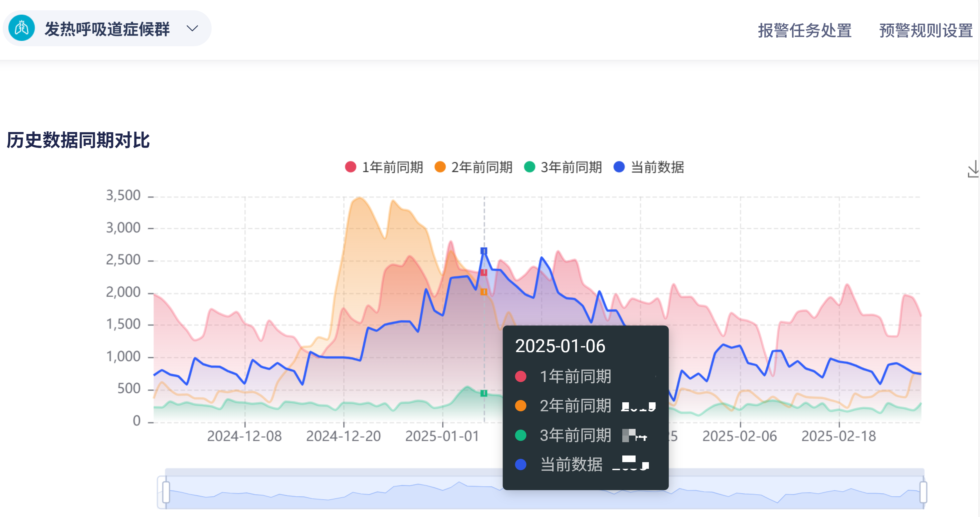Click the green 3年前同期 legend dot
Image resolution: width=980 pixels, height=517 pixels.
click(x=529, y=167)
